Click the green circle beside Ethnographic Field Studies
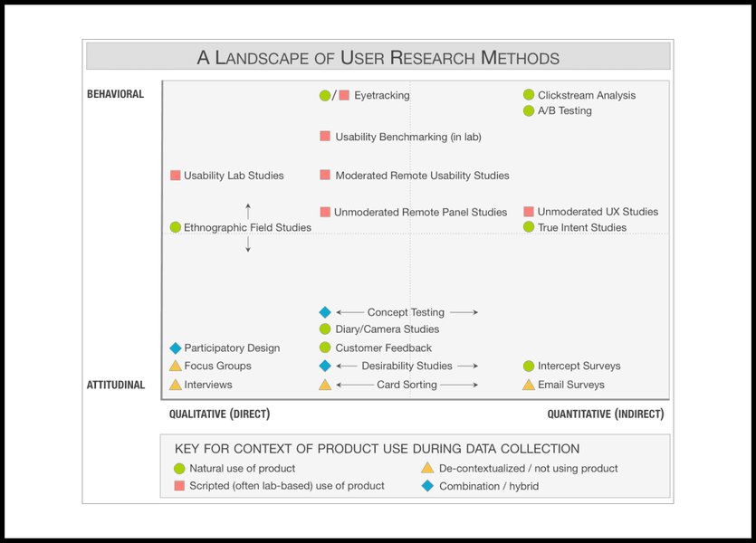756x543 pixels. tap(176, 227)
